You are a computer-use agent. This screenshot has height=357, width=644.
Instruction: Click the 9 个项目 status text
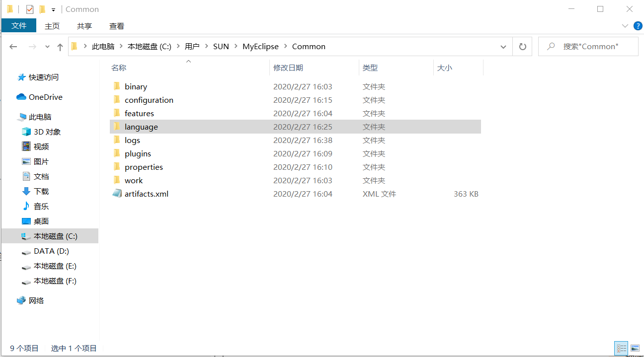[24, 349]
